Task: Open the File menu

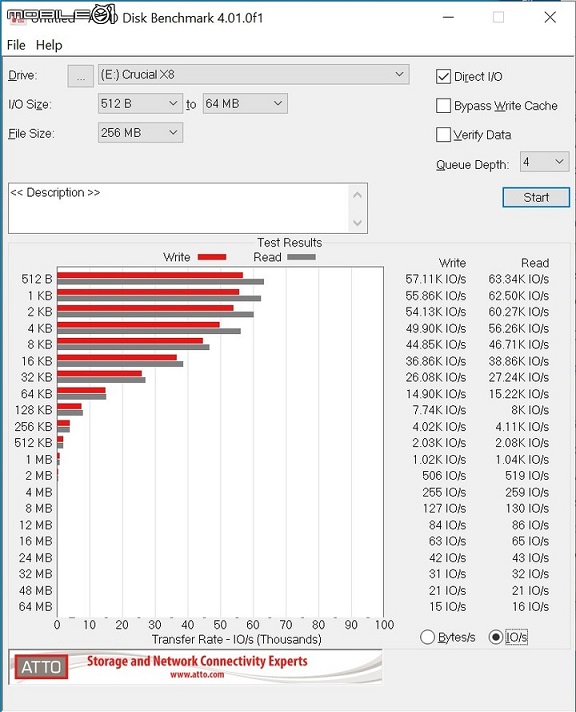Action: click(x=16, y=45)
